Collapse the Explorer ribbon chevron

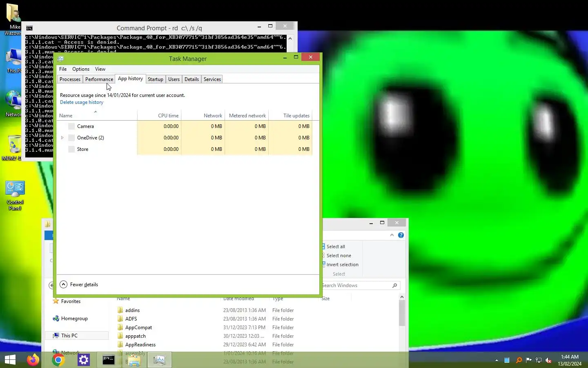click(392, 235)
